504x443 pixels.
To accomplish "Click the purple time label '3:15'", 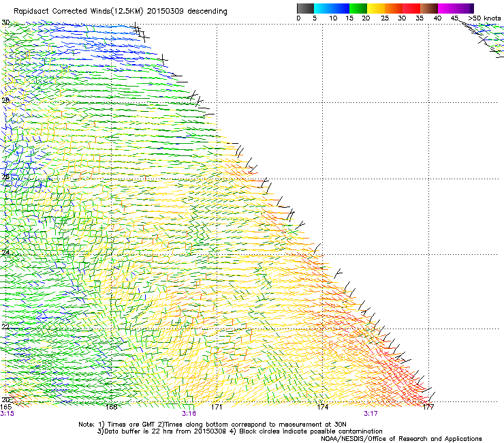I will 7,414.
